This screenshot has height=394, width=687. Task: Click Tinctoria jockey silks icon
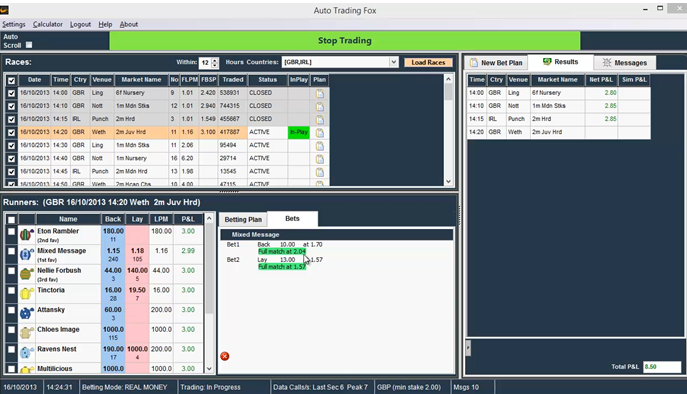pyautogui.click(x=26, y=294)
